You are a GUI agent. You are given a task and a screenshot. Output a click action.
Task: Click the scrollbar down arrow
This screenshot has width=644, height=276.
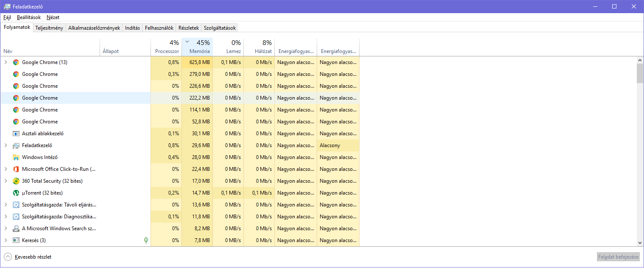pos(640,243)
